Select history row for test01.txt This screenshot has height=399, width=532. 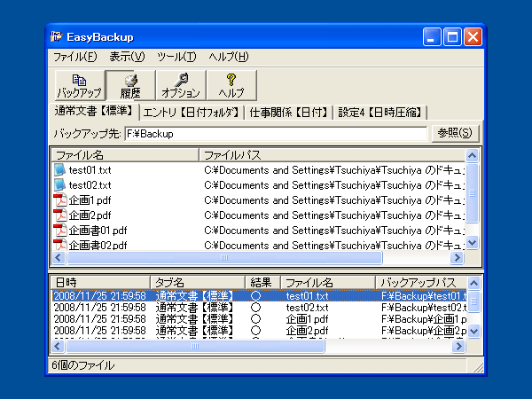260,296
